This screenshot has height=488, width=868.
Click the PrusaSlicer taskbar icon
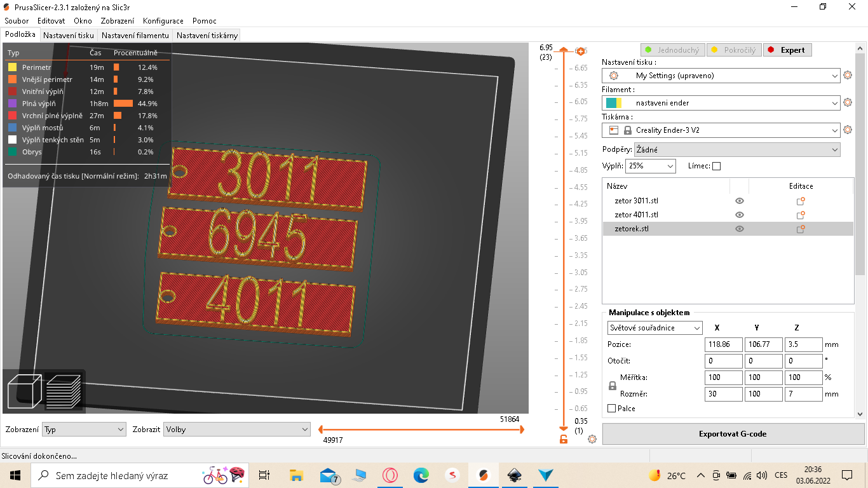click(484, 475)
